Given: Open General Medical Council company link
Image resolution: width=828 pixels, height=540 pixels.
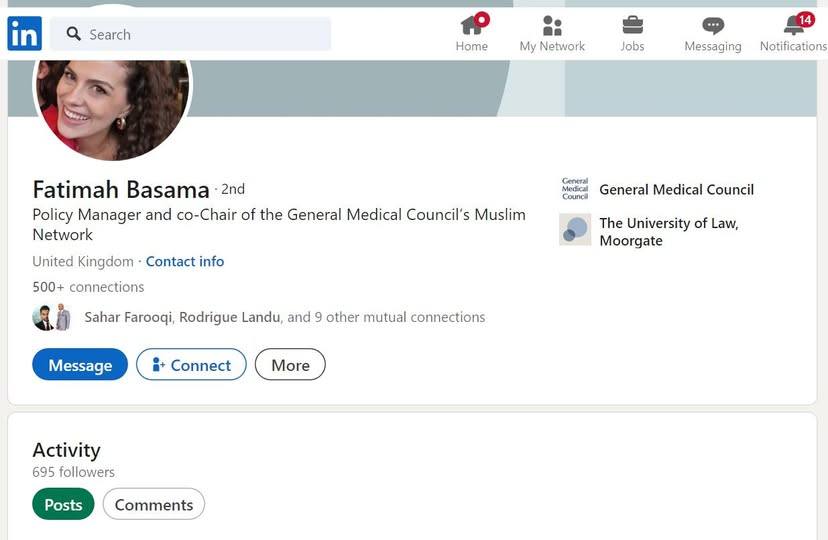Looking at the screenshot, I should [x=676, y=190].
